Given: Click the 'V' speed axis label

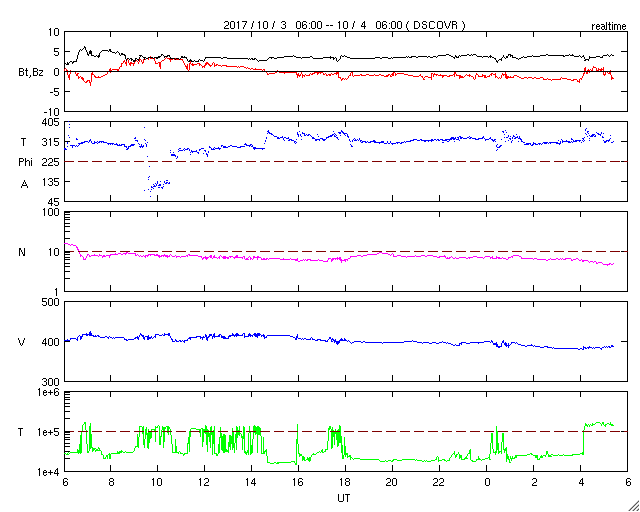Looking at the screenshot, I should click(22, 342).
